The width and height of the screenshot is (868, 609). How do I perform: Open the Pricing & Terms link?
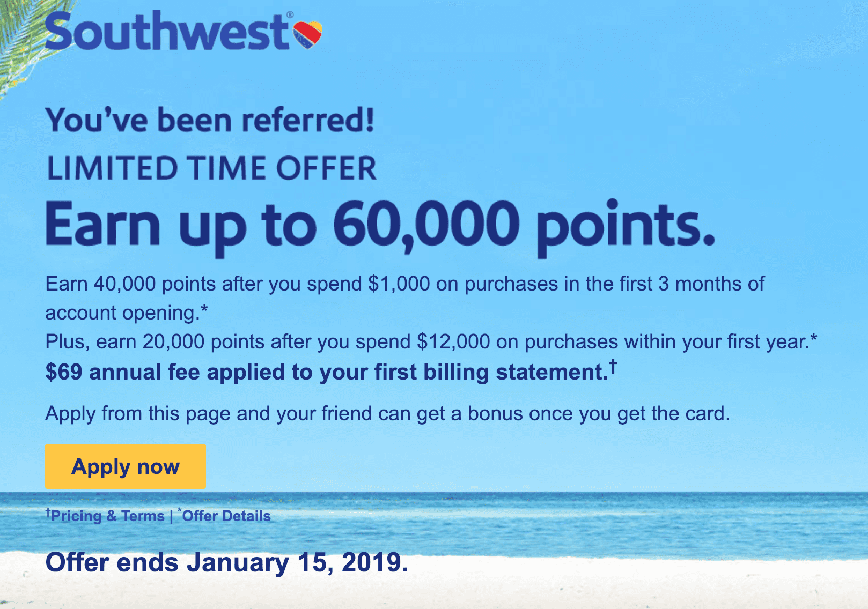(107, 516)
